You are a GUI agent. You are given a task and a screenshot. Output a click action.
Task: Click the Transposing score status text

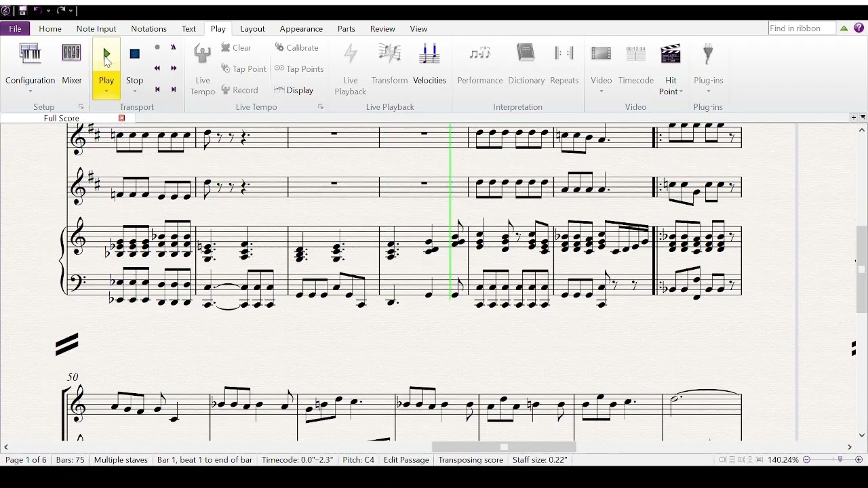[471, 460]
